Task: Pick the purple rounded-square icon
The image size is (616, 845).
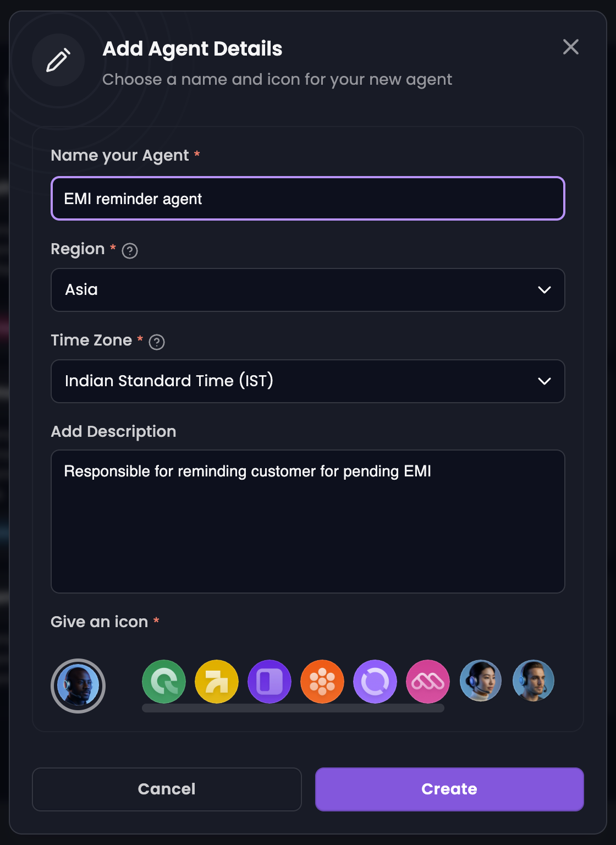Action: (x=269, y=682)
